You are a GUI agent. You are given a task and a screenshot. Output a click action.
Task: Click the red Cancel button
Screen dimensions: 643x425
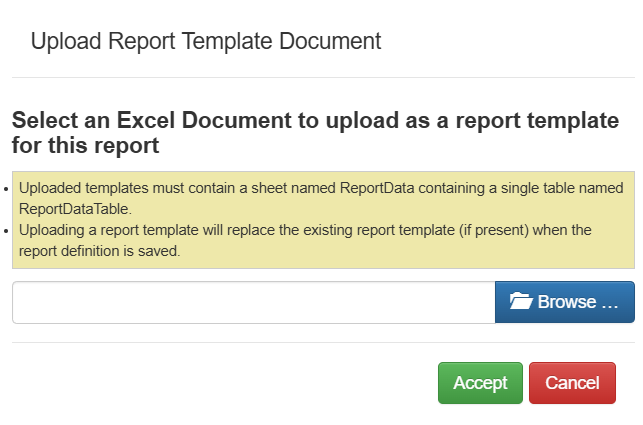tap(572, 383)
